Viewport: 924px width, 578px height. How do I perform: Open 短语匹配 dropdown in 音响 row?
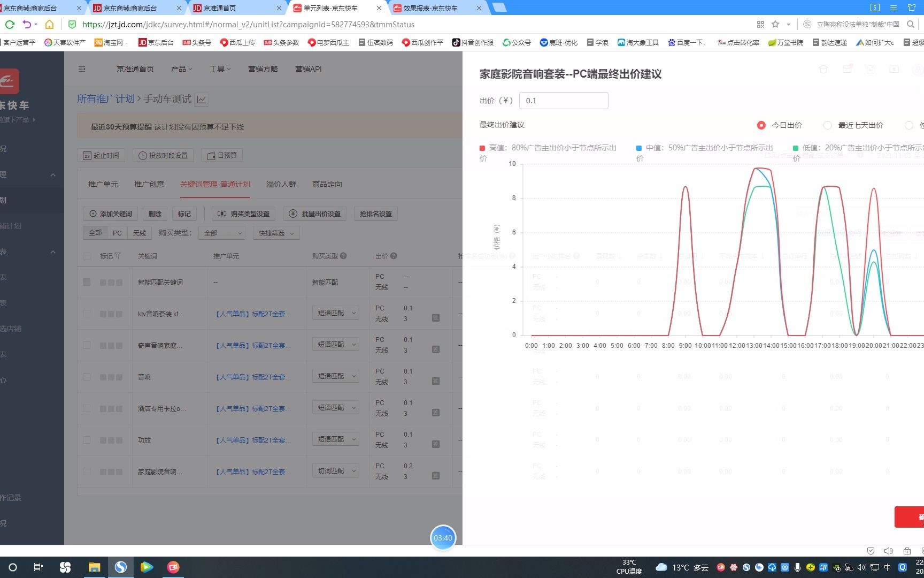[x=335, y=376]
